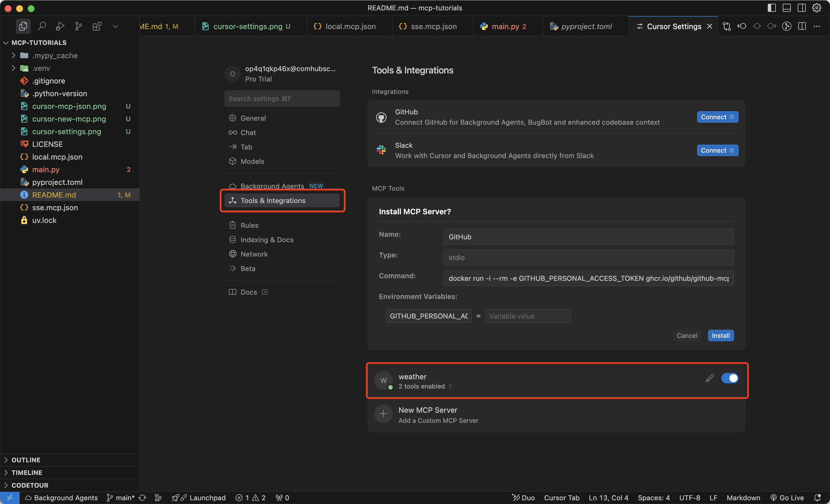Click the split editor icon
The height and width of the screenshot is (504, 830).
point(802,26)
